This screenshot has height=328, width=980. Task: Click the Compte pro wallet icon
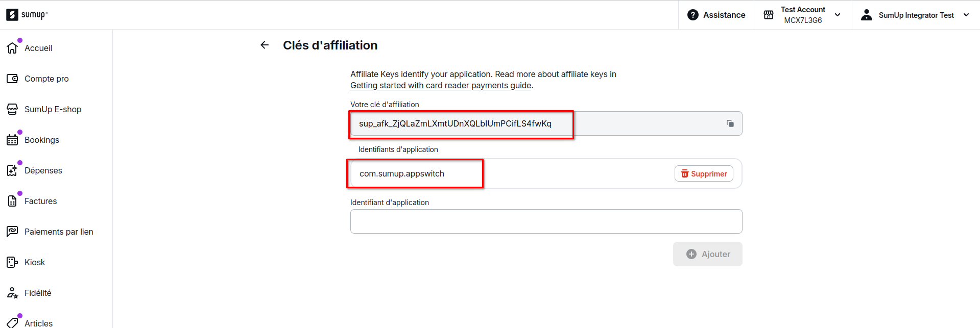point(12,79)
